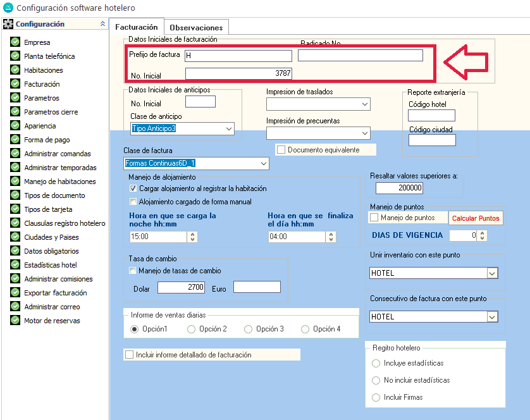Click the green check icon beside Administrar correo
Screen dimensions: 530x420
15,307
